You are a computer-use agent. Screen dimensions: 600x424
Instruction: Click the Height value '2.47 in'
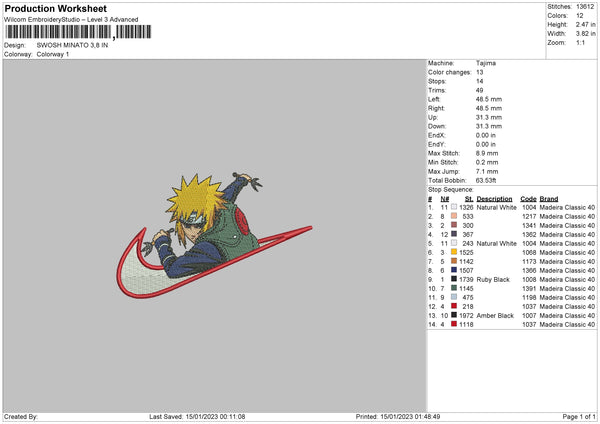[x=585, y=24]
